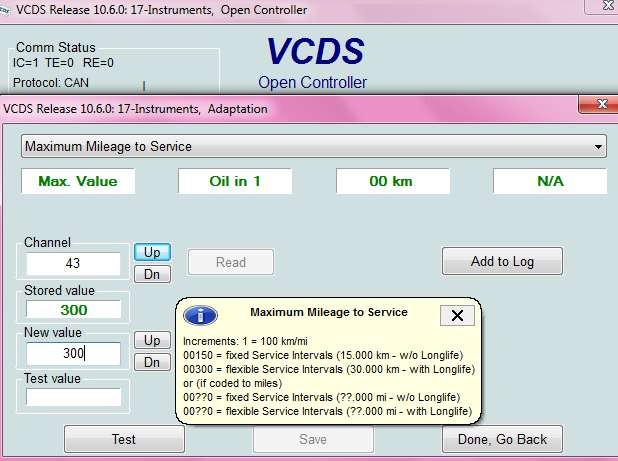Click Add to Log button
The width and height of the screenshot is (618, 461).
click(x=502, y=261)
